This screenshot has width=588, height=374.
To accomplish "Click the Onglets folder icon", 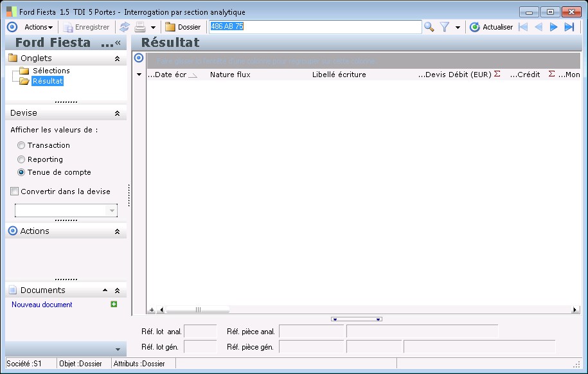I will [13, 58].
